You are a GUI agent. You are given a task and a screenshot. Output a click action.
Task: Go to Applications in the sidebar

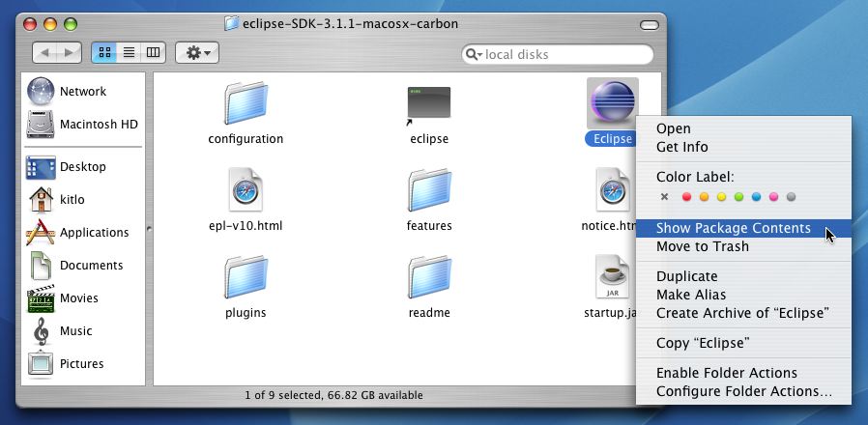[x=94, y=233]
